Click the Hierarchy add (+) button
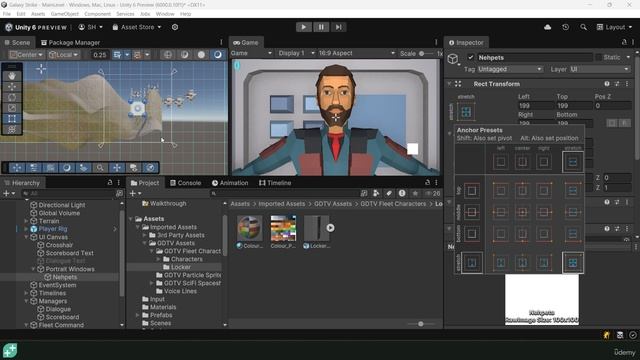 8,193
